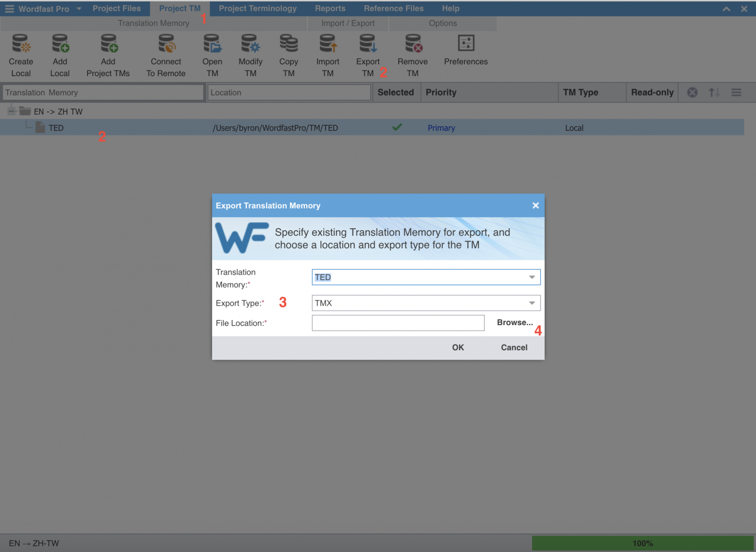This screenshot has height=552, width=756.
Task: Click the Remove TM icon
Action: [x=413, y=43]
